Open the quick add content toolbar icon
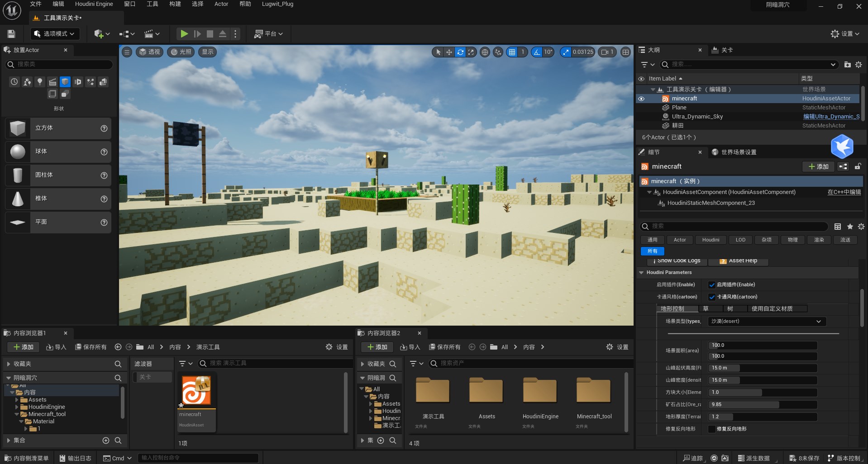This screenshot has width=868, height=464. [102, 34]
